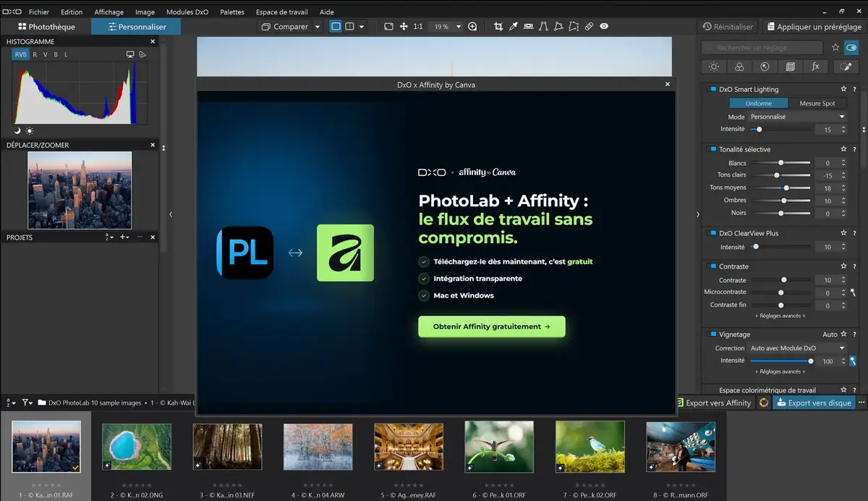Expand Contraste Réglages avancés
This screenshot has width=868, height=501.
click(780, 316)
